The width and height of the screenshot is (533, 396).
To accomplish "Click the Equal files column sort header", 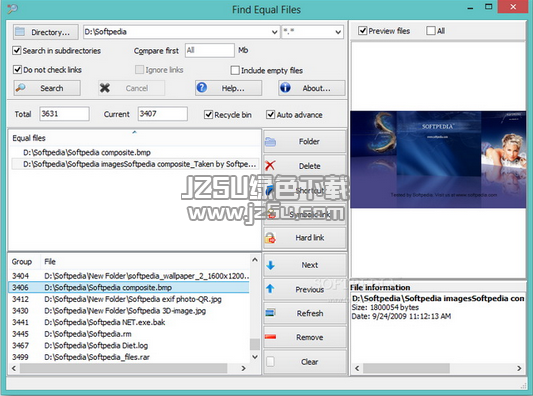I will click(x=135, y=138).
